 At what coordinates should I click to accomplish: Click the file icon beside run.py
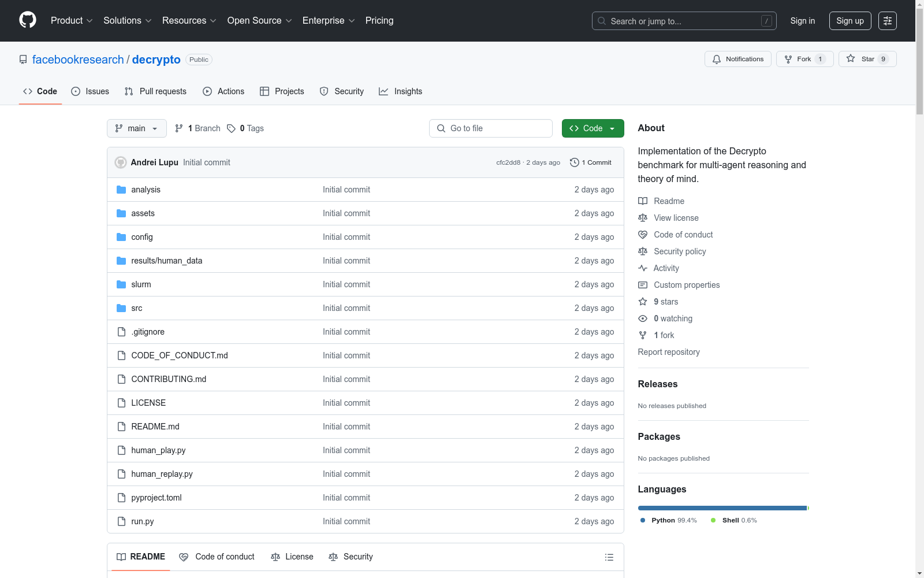[121, 521]
